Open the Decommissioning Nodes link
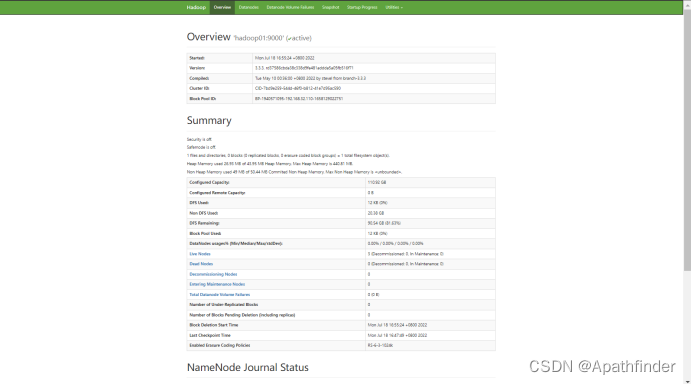Screen dimensions: 691x384 click(213, 274)
